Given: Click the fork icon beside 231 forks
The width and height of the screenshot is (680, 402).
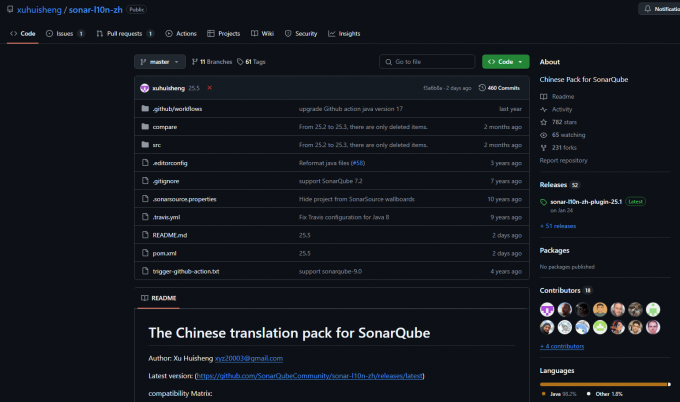Looking at the screenshot, I should click(x=543, y=148).
